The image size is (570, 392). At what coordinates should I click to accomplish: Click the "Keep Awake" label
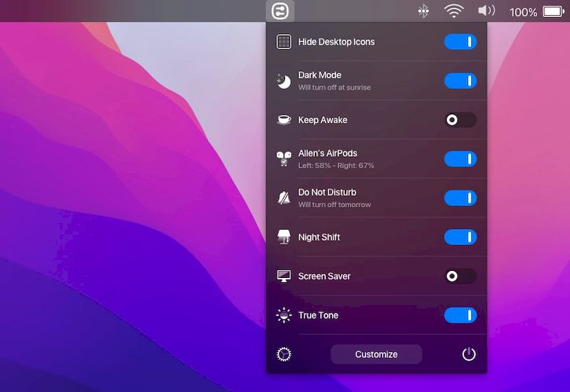pyautogui.click(x=323, y=120)
